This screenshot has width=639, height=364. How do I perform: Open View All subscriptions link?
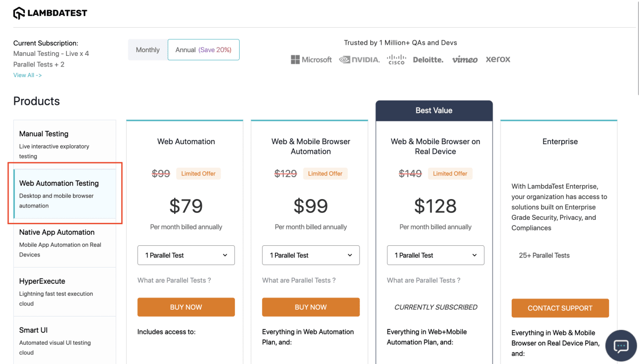point(28,75)
